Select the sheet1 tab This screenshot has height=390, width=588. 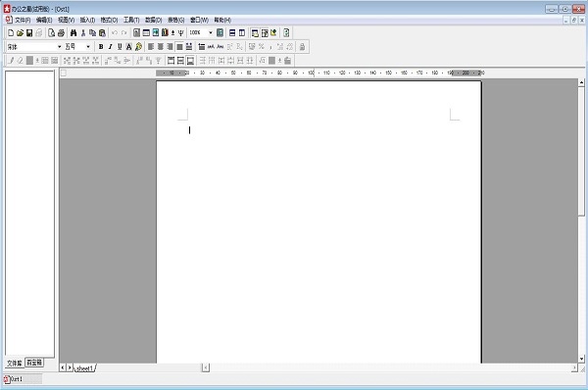(x=84, y=368)
